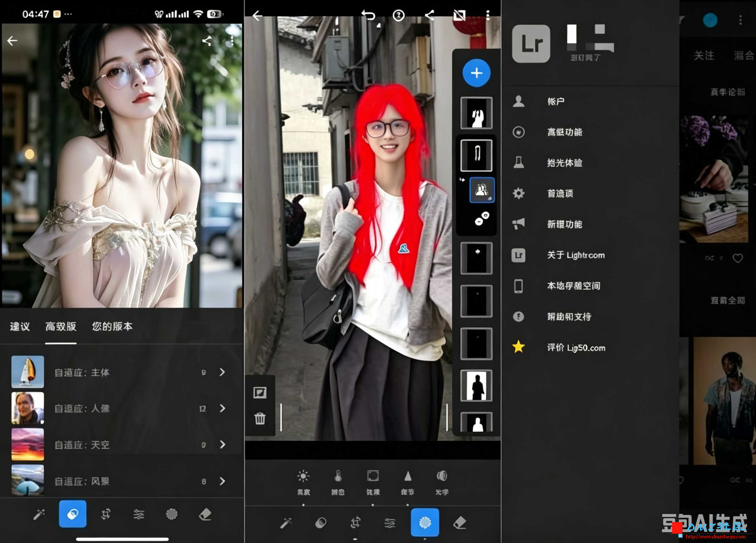Screen dimensions: 756x543
Task: Share the red-hair photo from the top bar
Action: tap(430, 15)
